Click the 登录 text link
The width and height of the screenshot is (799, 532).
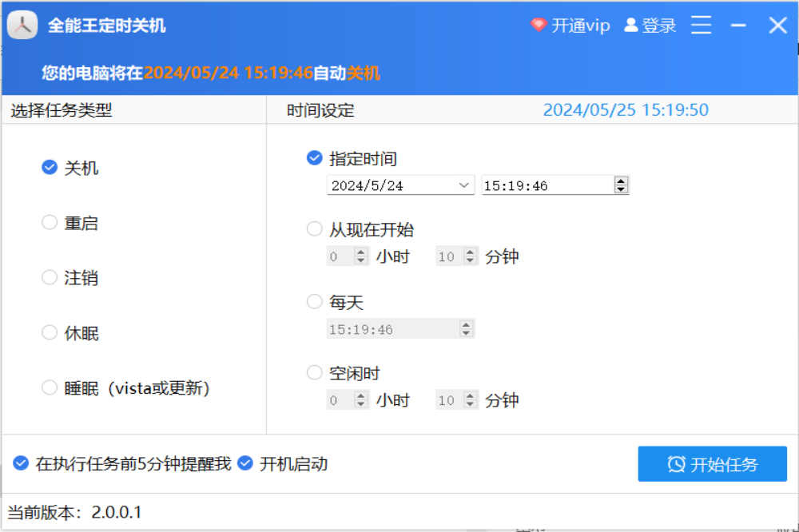(659, 26)
